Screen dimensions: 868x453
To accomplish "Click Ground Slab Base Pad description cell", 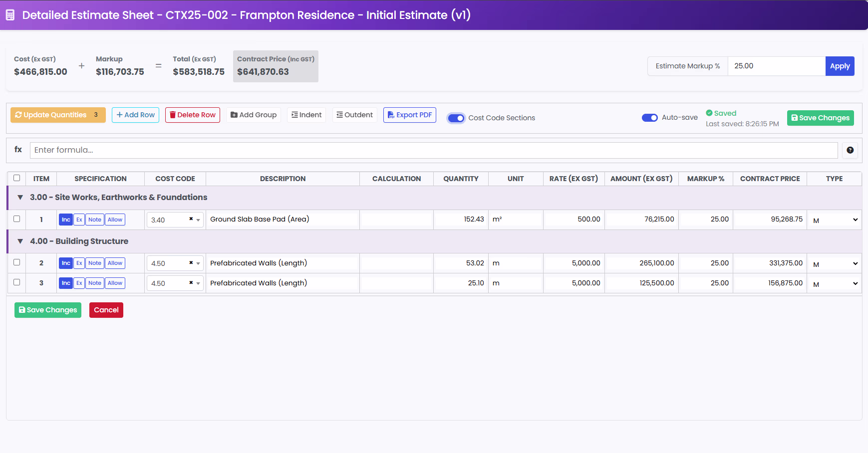I will (283, 219).
